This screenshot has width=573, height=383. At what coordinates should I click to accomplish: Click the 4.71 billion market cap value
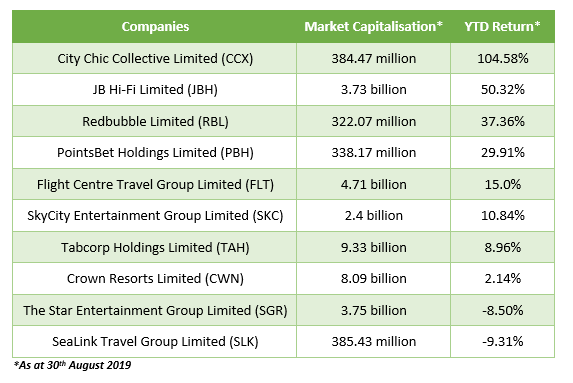[373, 184]
